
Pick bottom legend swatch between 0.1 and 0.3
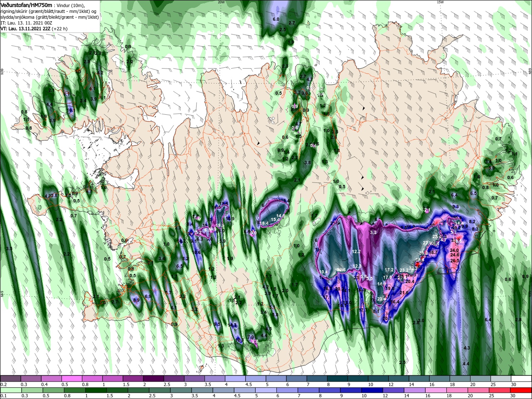(x=11, y=391)
